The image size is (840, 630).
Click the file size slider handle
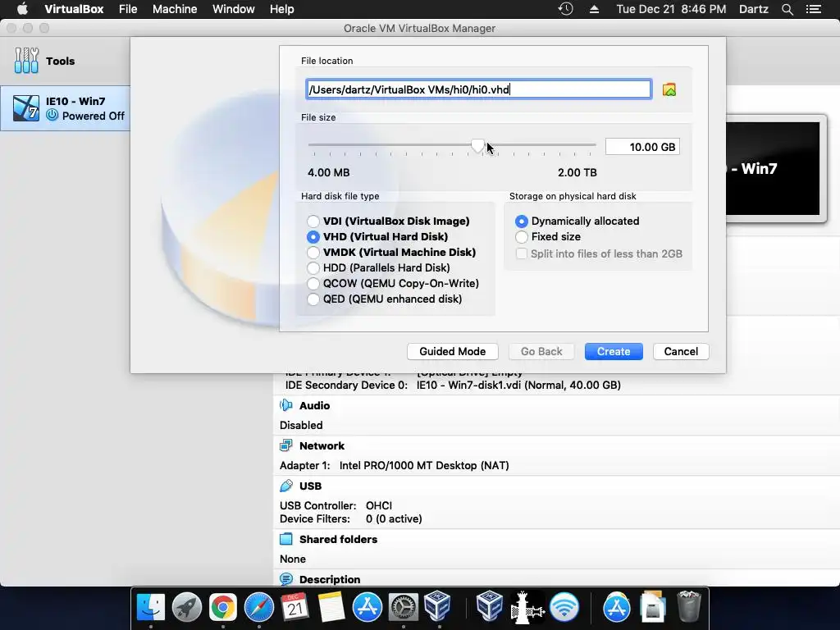[x=478, y=146]
